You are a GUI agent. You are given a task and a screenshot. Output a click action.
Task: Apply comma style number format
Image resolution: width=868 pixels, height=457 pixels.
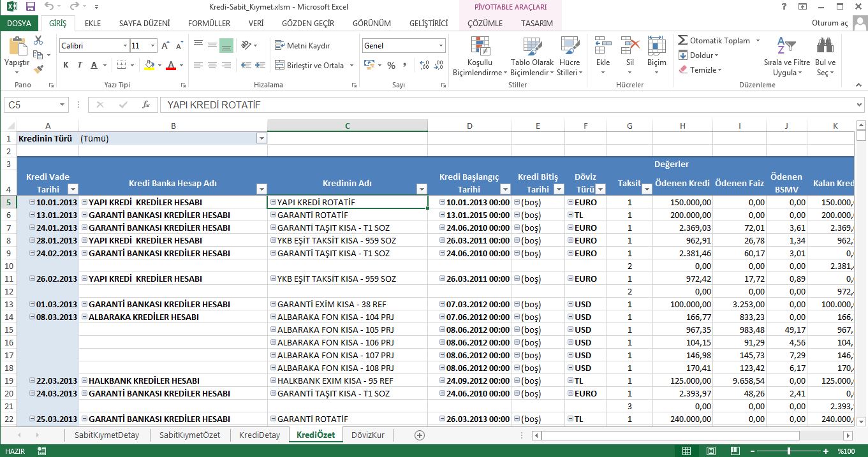click(x=405, y=65)
